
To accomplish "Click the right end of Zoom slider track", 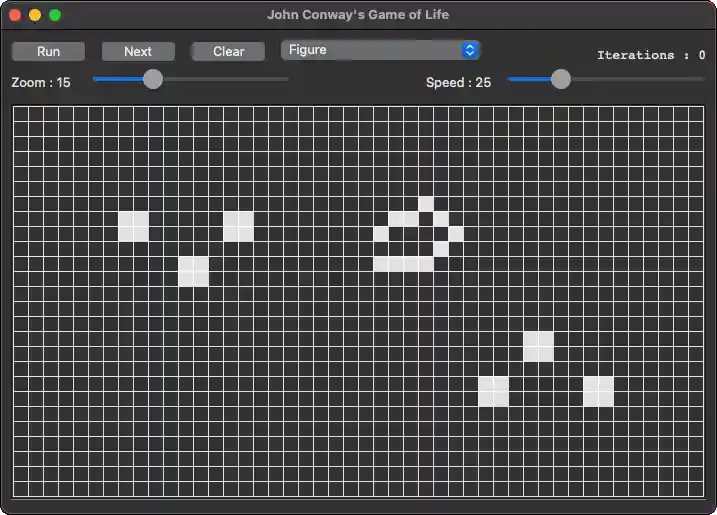I will (286, 79).
